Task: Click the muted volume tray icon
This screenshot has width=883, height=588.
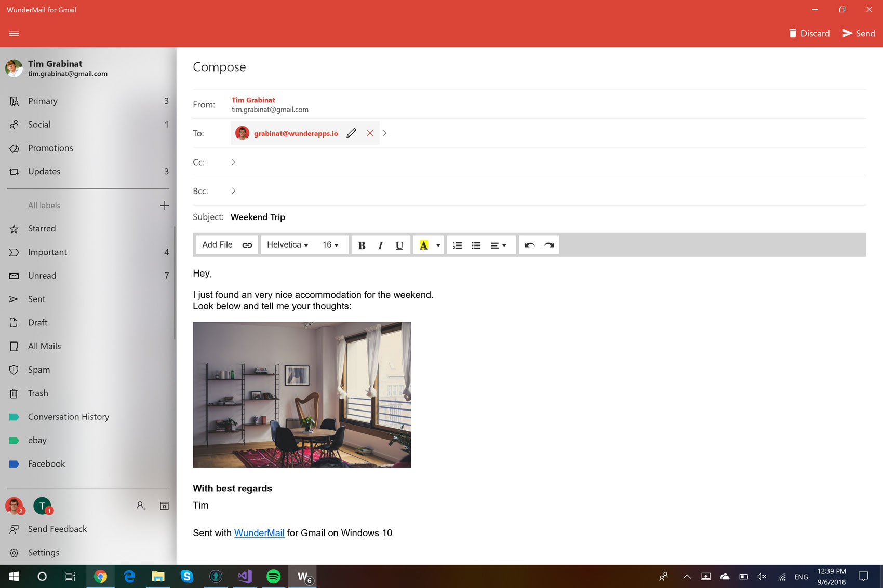Action: pos(762,577)
